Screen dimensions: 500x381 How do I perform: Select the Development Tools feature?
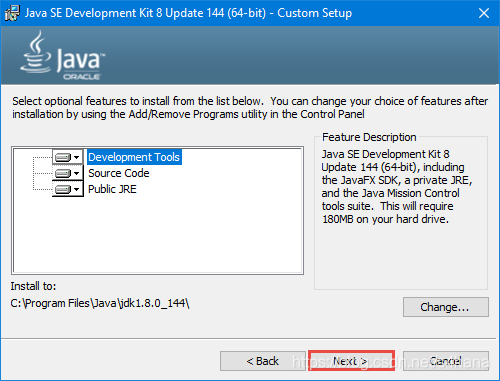[x=134, y=157]
